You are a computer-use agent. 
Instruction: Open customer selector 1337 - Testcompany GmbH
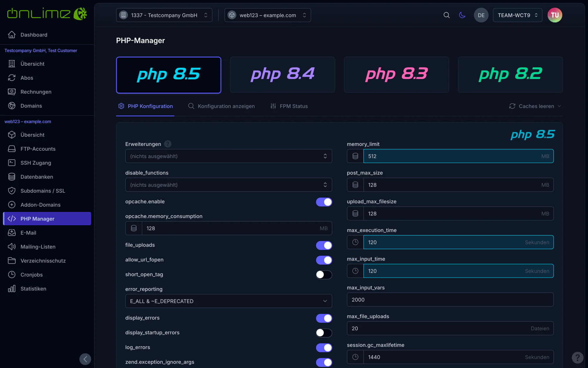164,15
